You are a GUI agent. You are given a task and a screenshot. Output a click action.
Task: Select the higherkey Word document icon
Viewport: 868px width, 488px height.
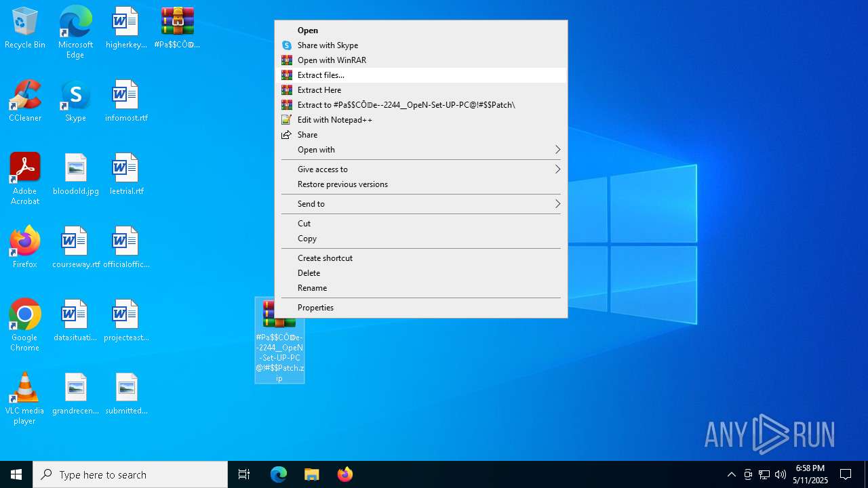point(126,28)
